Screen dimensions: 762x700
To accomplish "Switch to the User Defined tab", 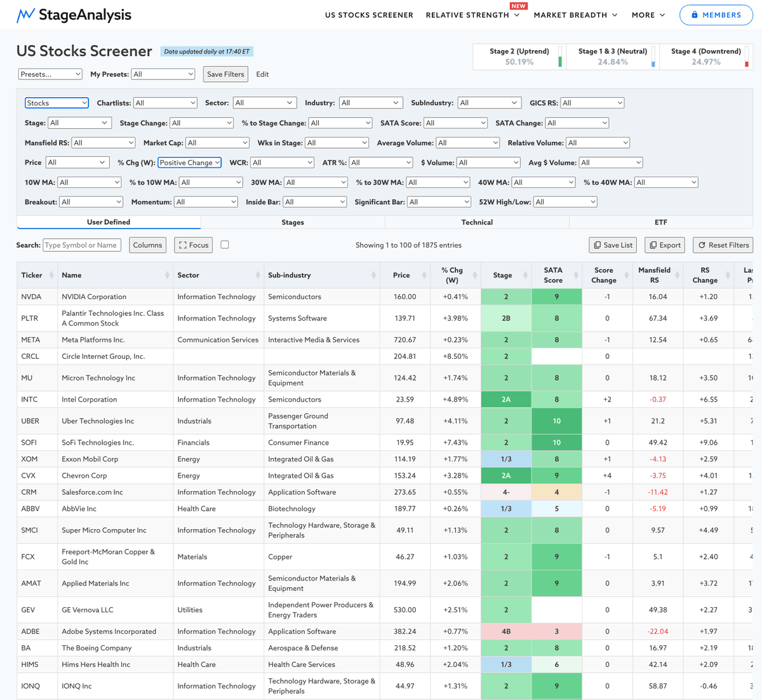I will click(x=109, y=222).
